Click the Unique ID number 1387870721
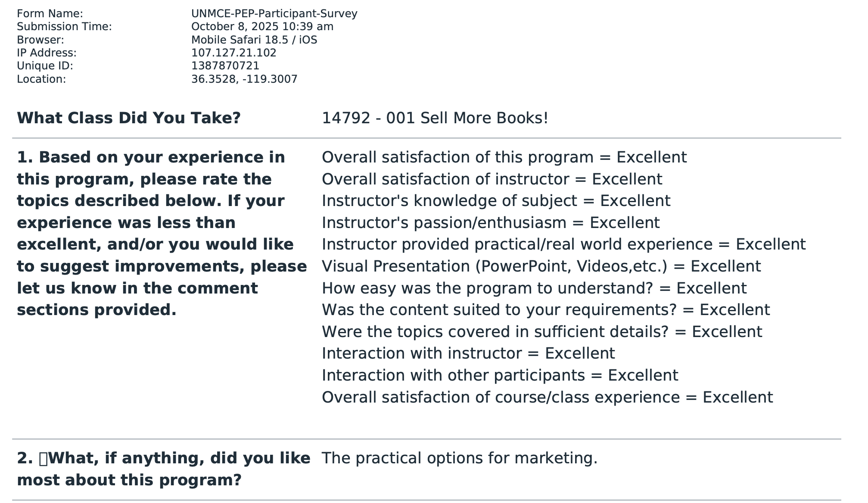This screenshot has width=868, height=503. tap(225, 66)
